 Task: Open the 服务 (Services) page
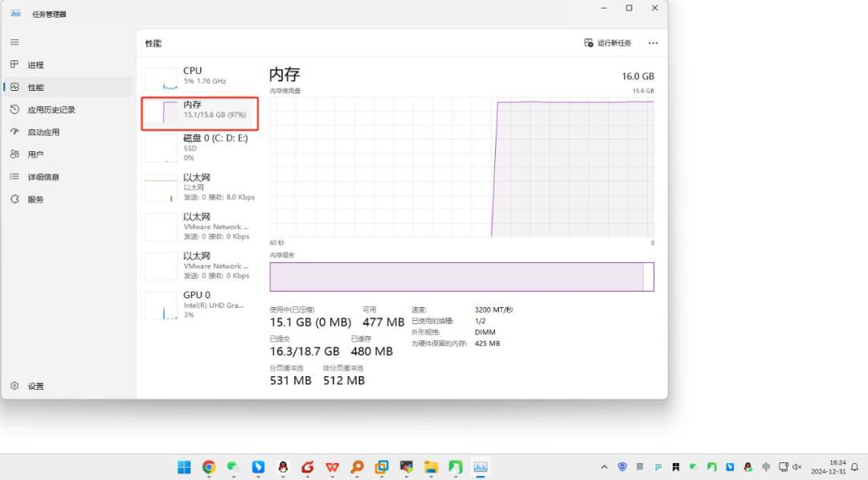click(67, 199)
